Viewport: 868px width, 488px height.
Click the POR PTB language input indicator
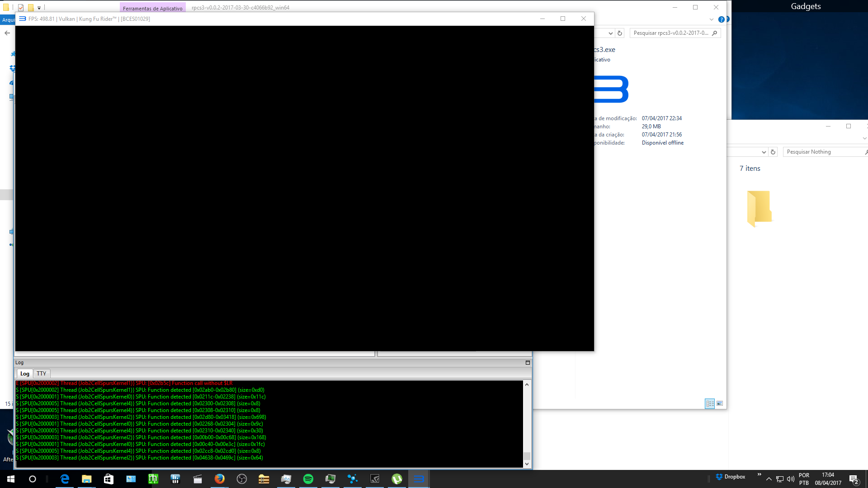coord(804,479)
